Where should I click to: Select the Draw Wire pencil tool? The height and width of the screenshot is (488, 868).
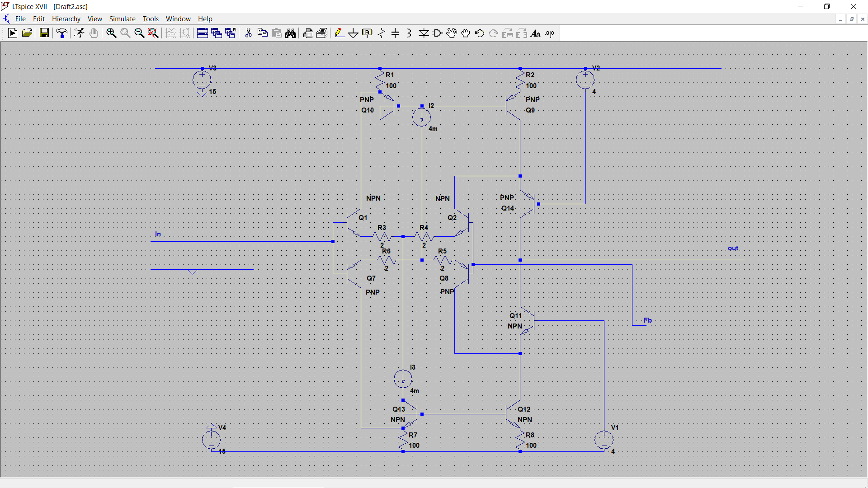(x=340, y=33)
